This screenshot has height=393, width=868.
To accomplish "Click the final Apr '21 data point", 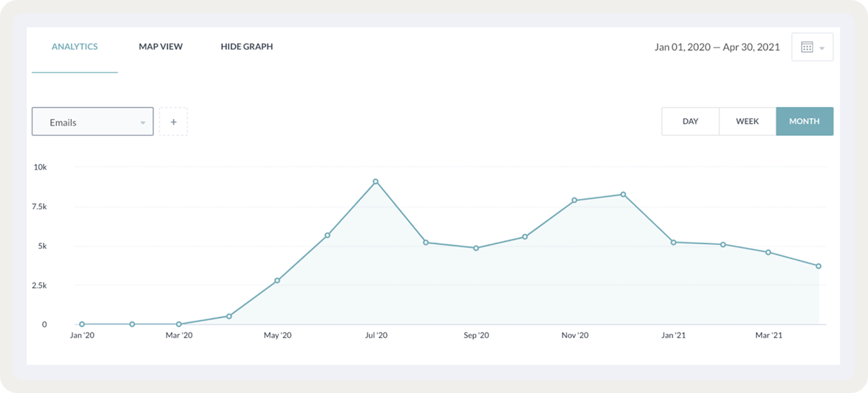I will click(819, 266).
